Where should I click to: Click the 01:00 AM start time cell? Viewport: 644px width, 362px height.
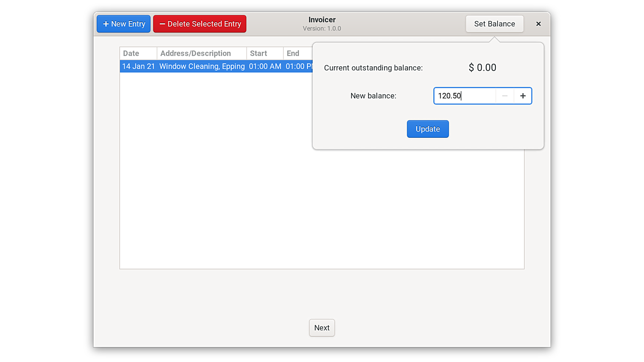click(x=265, y=66)
